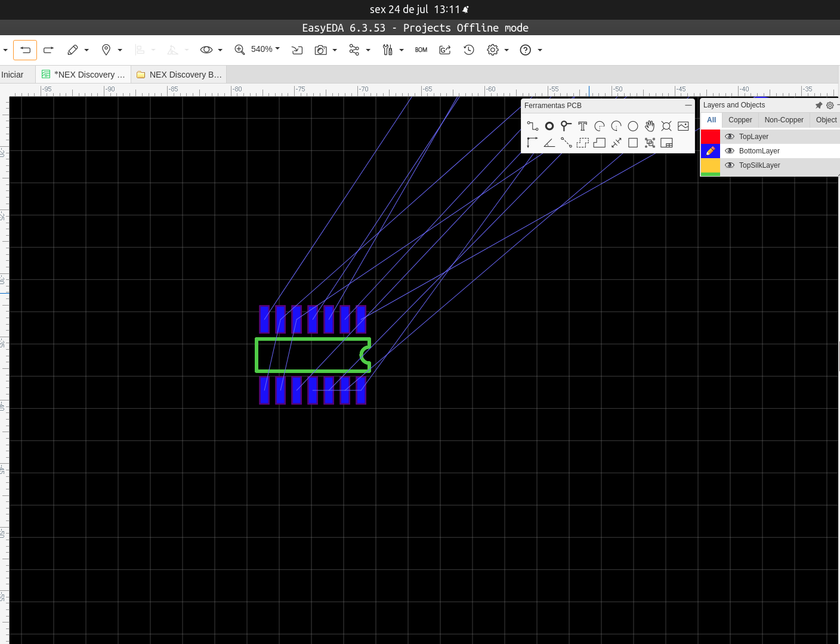Select the Hole tool
Viewport: 840px width, 644px height.
pos(666,126)
